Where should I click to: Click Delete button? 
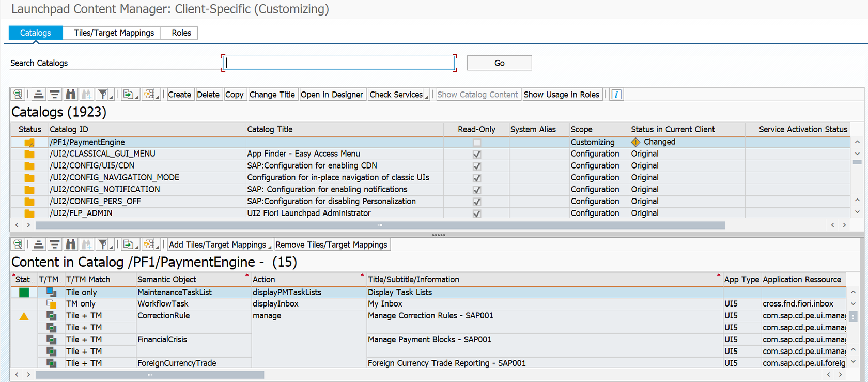[208, 95]
